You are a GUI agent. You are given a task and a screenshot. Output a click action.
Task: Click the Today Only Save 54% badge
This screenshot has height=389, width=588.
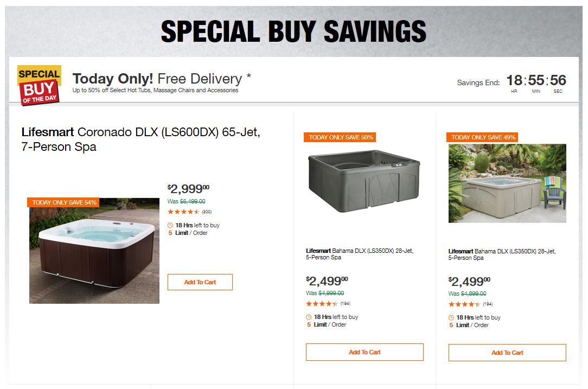[x=64, y=202]
